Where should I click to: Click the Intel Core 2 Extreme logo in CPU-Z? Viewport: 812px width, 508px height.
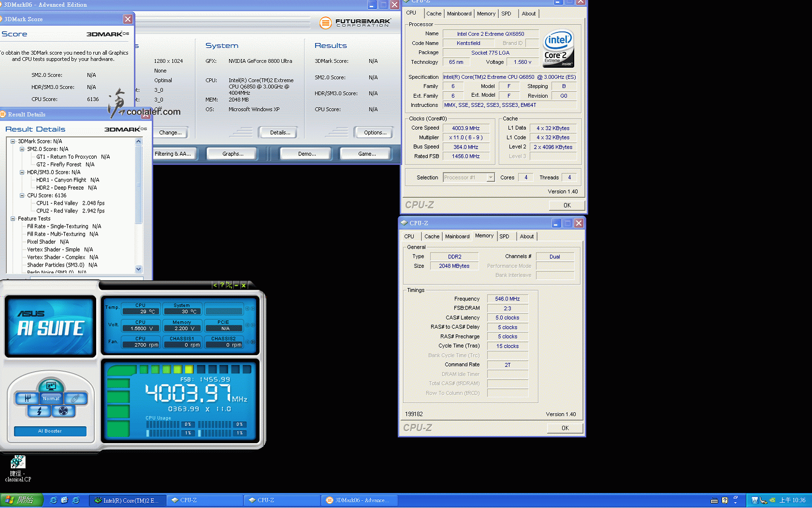[x=558, y=47]
